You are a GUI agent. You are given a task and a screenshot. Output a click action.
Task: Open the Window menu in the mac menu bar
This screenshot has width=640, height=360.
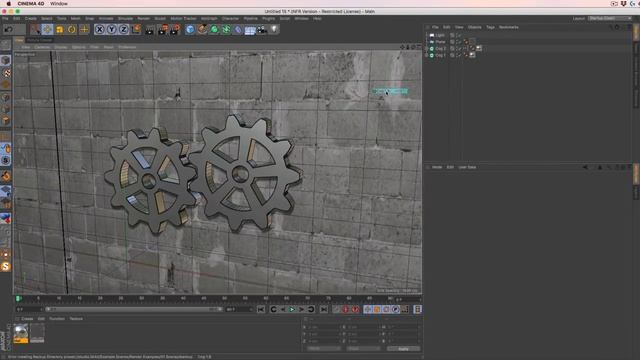click(59, 4)
